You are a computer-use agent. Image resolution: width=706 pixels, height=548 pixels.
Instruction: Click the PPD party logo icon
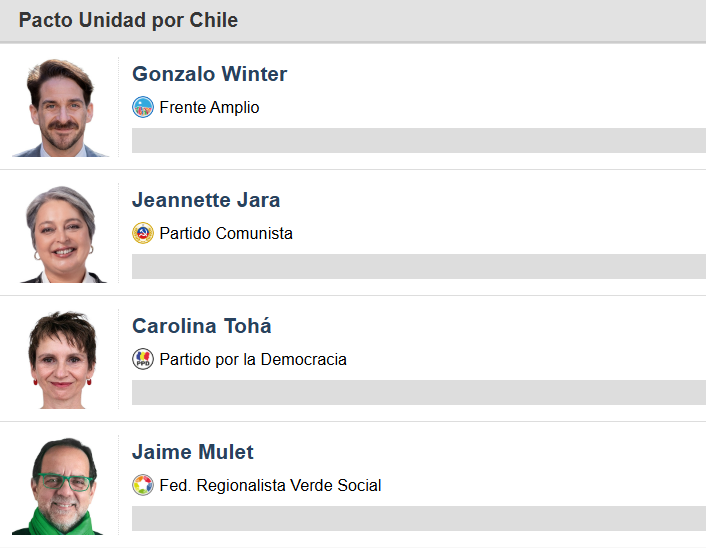pyautogui.click(x=143, y=359)
